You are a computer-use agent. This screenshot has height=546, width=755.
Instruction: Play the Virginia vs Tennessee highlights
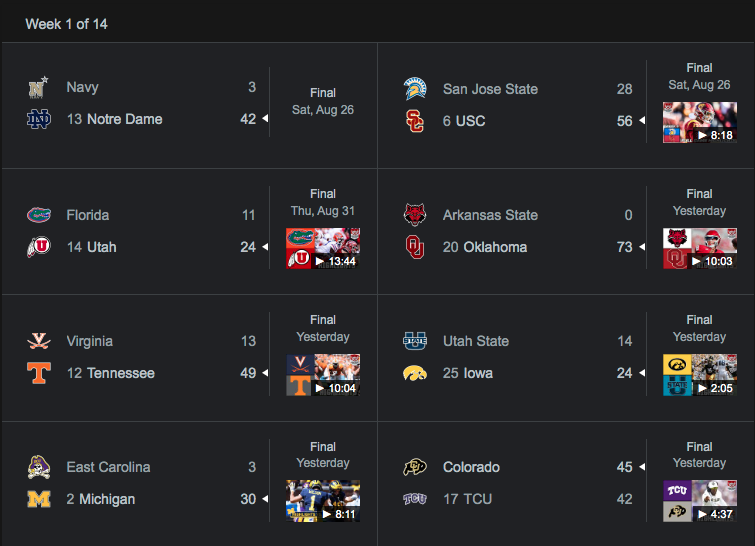[323, 374]
